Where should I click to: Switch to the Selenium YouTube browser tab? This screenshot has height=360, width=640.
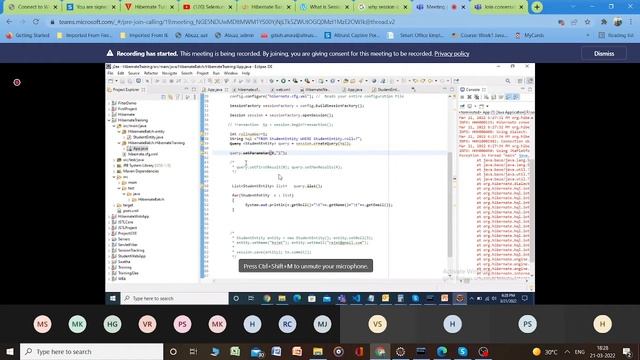click(x=208, y=7)
